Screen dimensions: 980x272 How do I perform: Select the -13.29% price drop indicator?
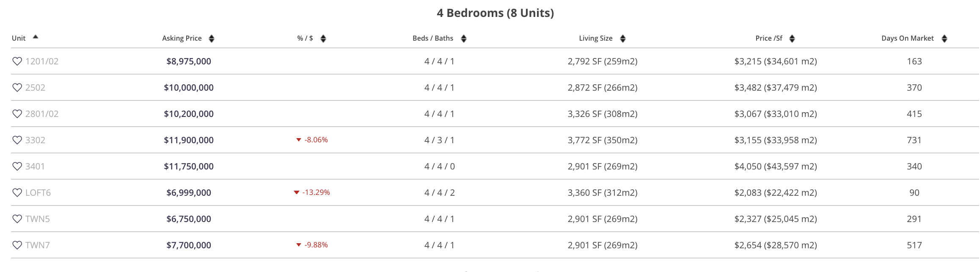(312, 192)
